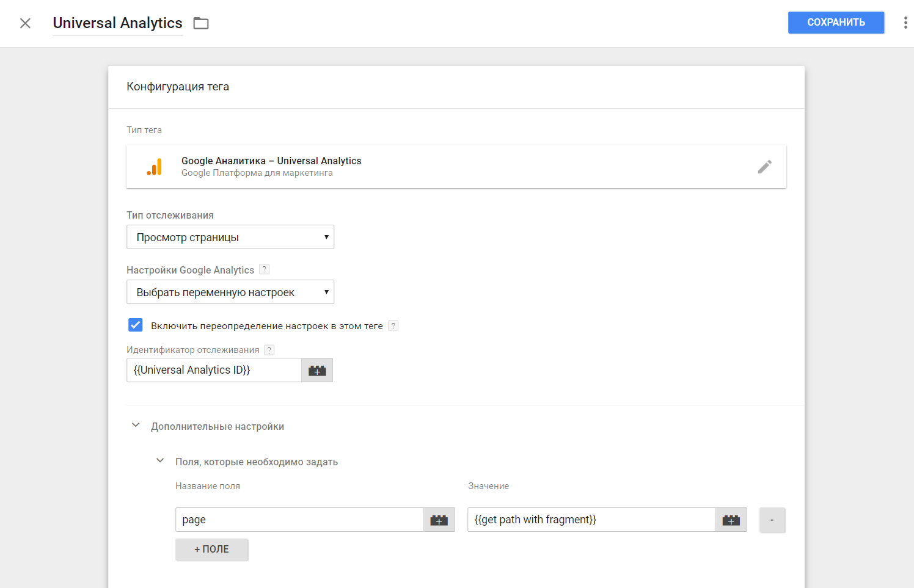Click the Тип тега label
This screenshot has height=588, width=914.
click(x=144, y=130)
